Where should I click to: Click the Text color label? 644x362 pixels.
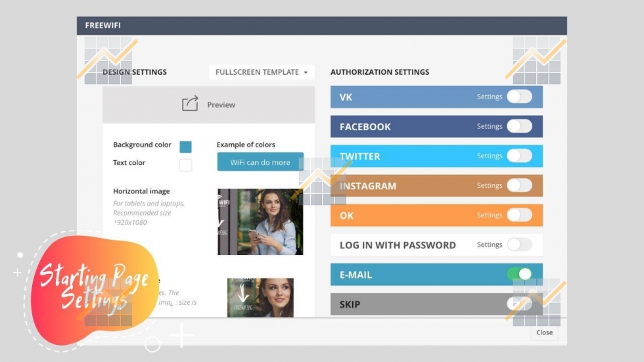click(129, 162)
